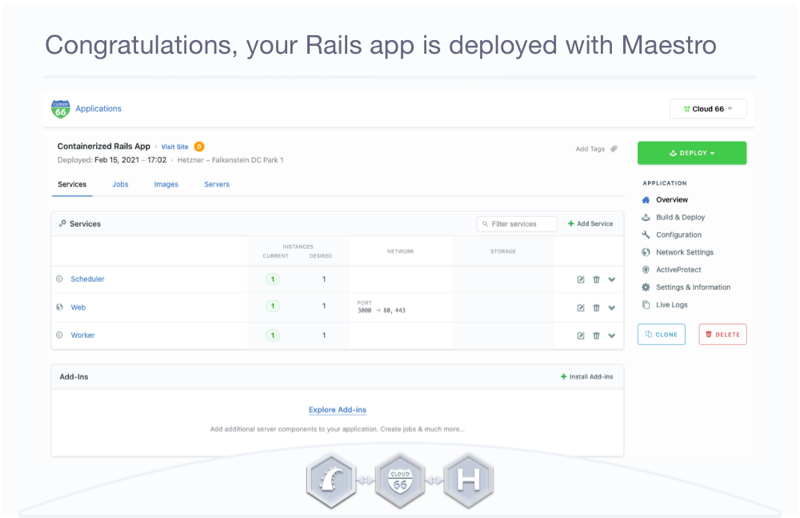Click the Web port 3000 mapping text
This screenshot has width=800, height=518.
click(x=381, y=310)
